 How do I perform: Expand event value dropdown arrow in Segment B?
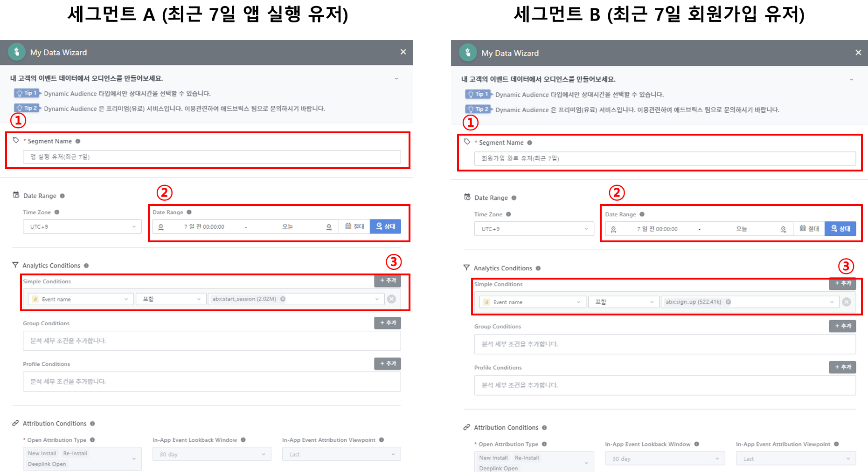832,302
